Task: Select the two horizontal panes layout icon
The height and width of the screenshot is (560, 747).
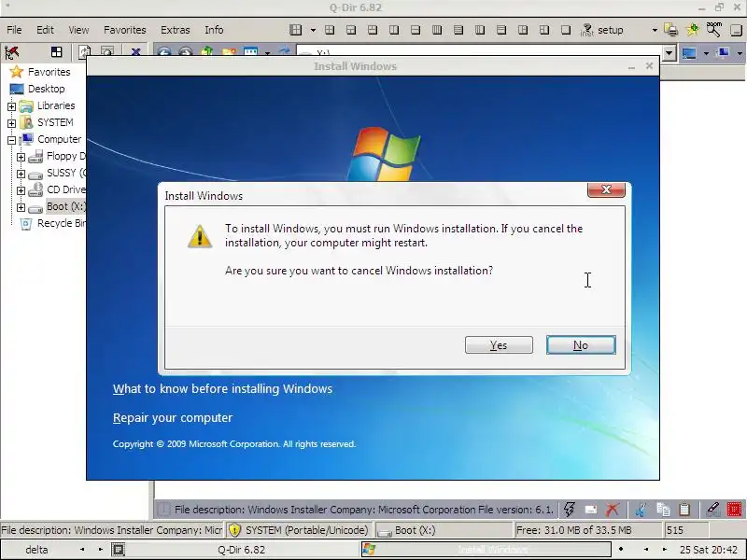Action: 416,30
